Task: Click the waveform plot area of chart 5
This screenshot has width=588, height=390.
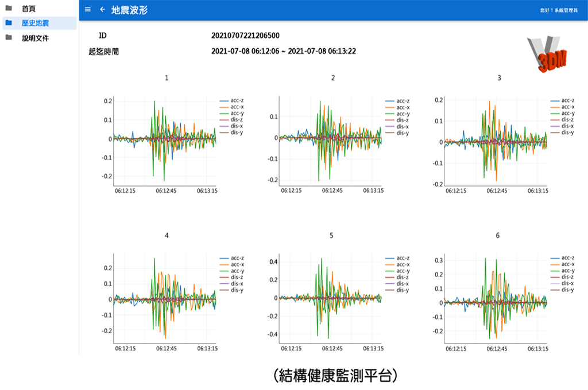Action: coord(330,298)
